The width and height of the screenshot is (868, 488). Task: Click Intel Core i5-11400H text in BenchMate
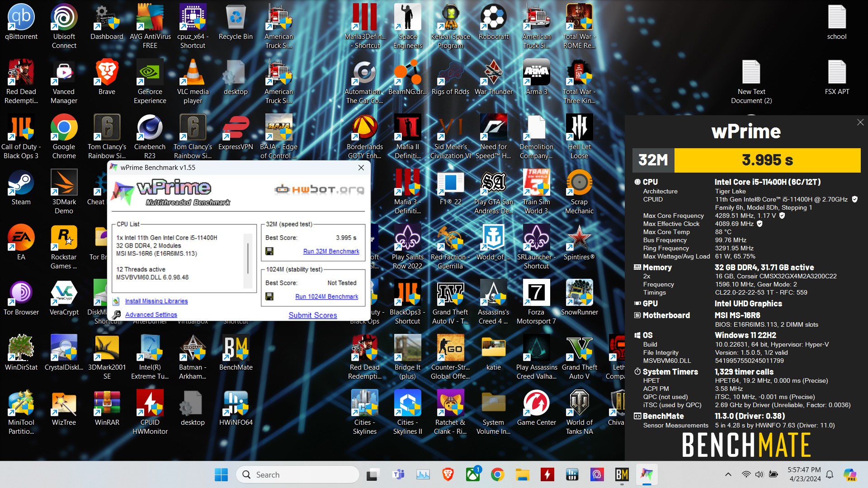[x=767, y=182]
